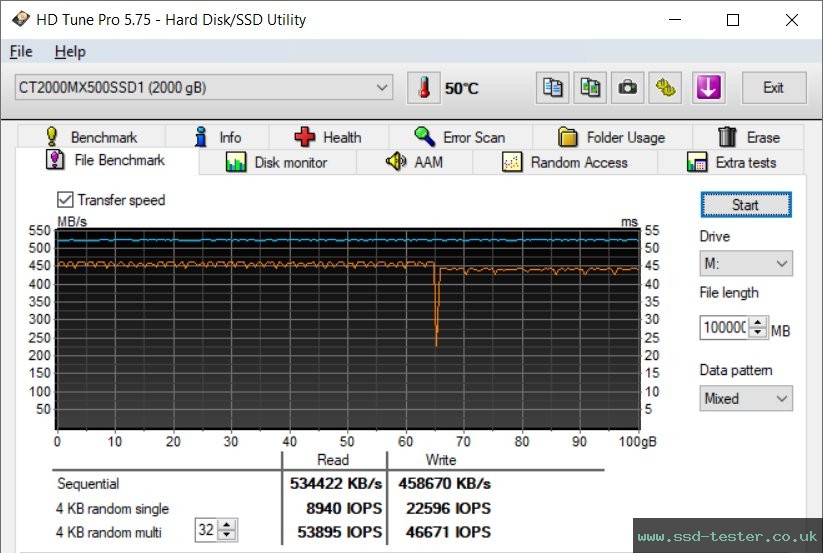Click sequential read value 534422 KB/s

click(336, 483)
